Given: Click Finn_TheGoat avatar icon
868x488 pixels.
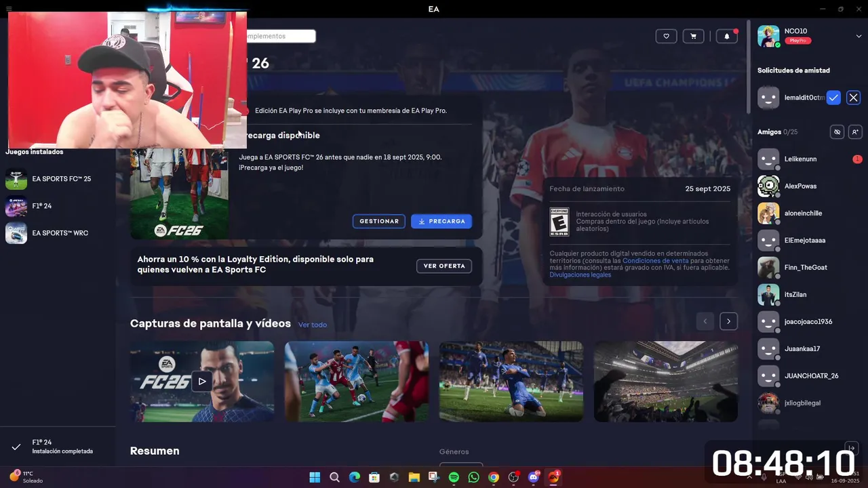Looking at the screenshot, I should 768,267.
